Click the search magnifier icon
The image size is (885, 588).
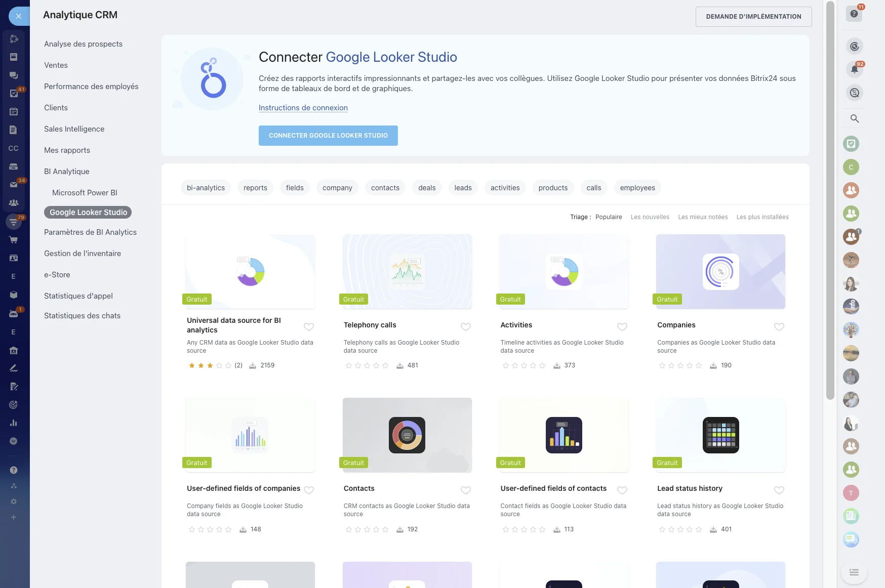(854, 118)
